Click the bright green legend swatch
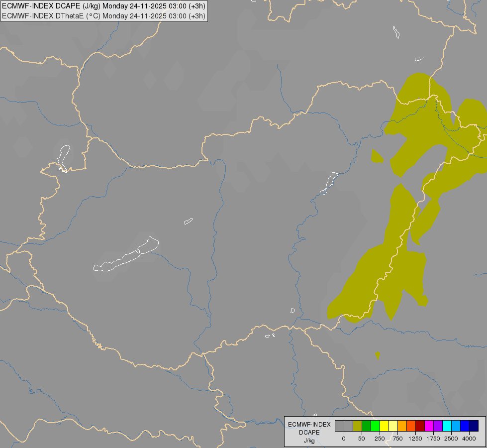The height and width of the screenshot is (448, 487). click(376, 426)
